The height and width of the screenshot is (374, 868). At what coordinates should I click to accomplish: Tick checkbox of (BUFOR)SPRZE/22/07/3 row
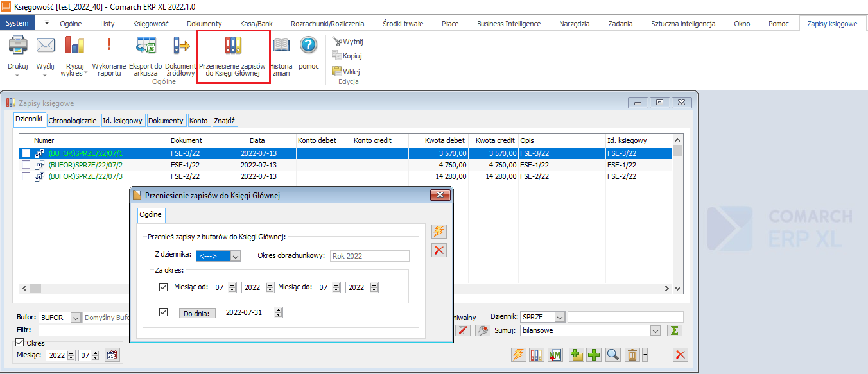(26, 176)
